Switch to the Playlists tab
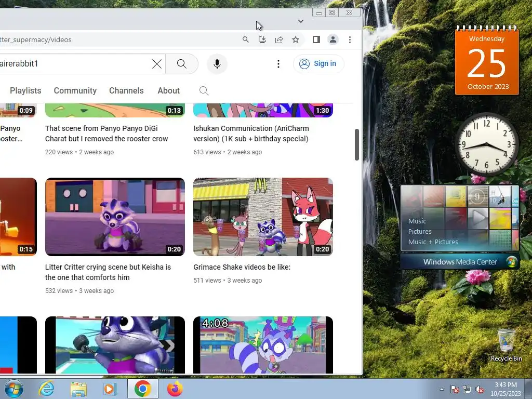This screenshot has width=532, height=399. [25, 90]
